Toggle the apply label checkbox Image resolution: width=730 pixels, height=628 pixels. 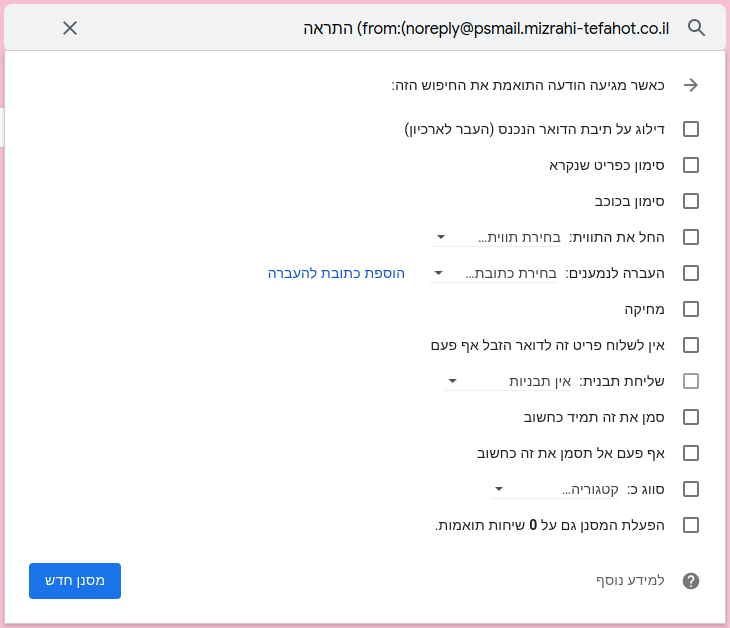pos(691,237)
